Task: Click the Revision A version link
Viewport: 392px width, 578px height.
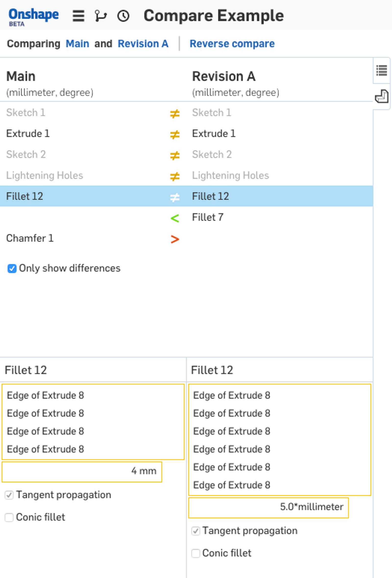Action: point(143,44)
